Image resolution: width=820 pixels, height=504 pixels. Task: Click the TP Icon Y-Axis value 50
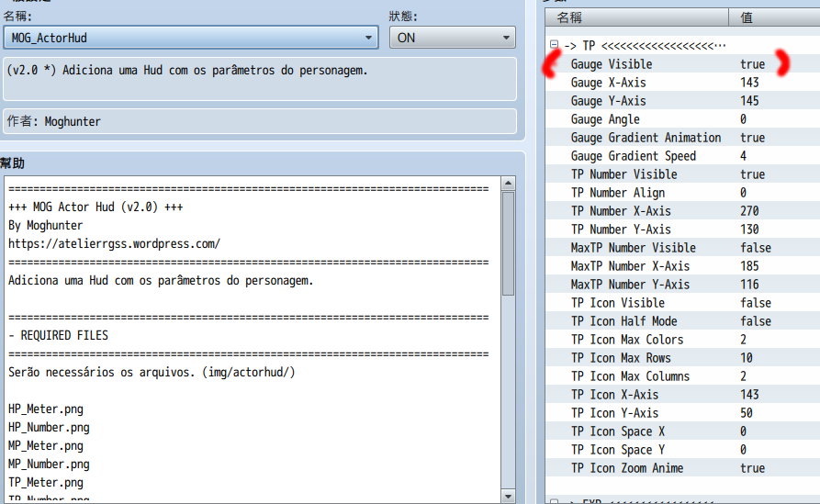747,413
